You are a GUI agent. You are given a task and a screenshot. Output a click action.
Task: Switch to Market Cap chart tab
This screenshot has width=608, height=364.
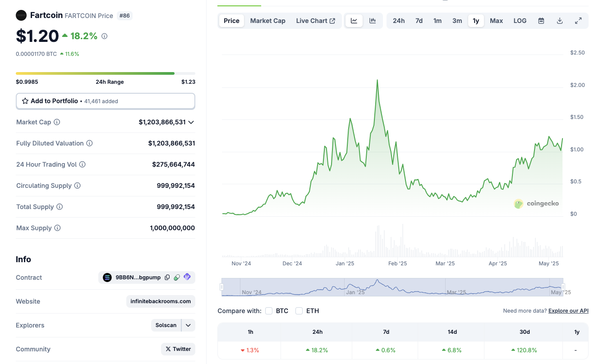pyautogui.click(x=268, y=21)
